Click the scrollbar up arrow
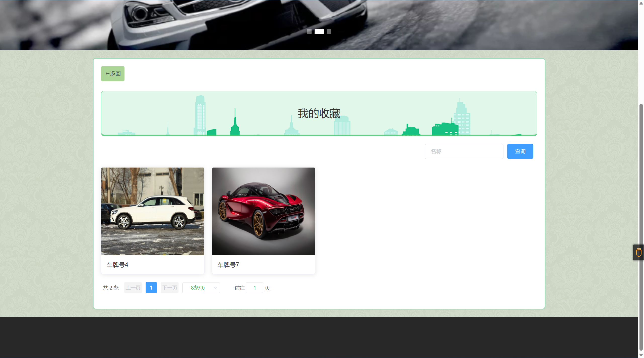 (x=641, y=3)
